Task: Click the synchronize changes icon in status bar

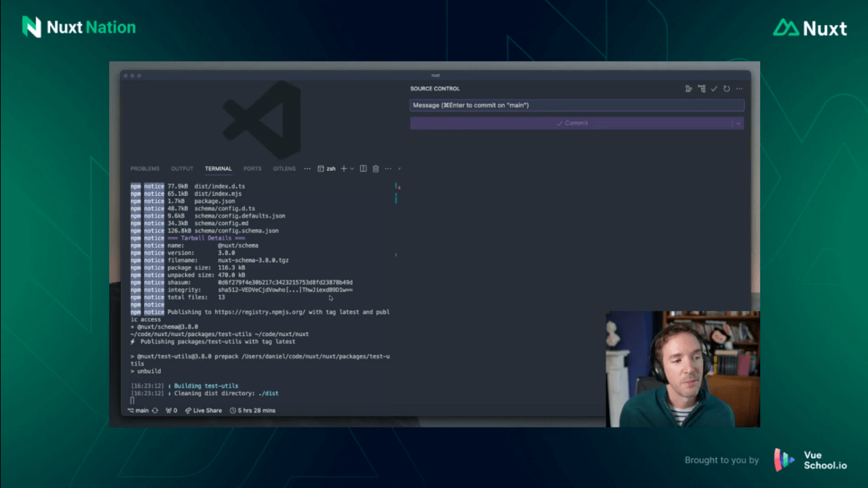Action: coord(155,411)
